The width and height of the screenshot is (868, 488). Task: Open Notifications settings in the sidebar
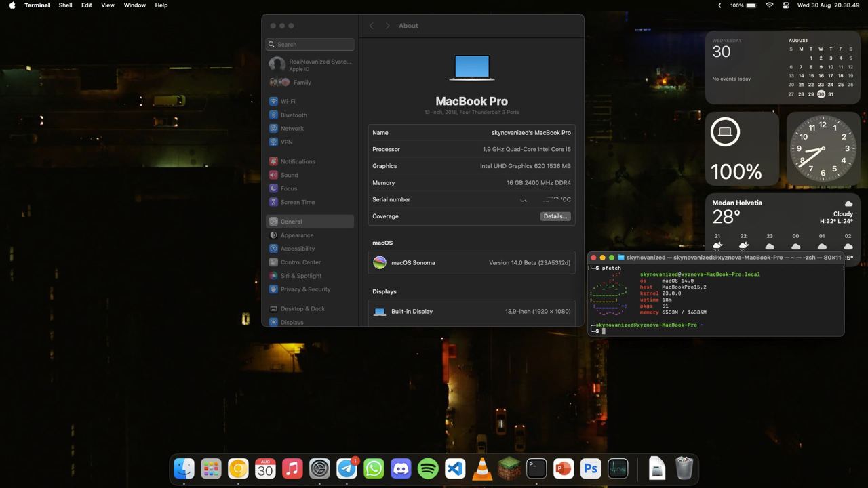[299, 161]
